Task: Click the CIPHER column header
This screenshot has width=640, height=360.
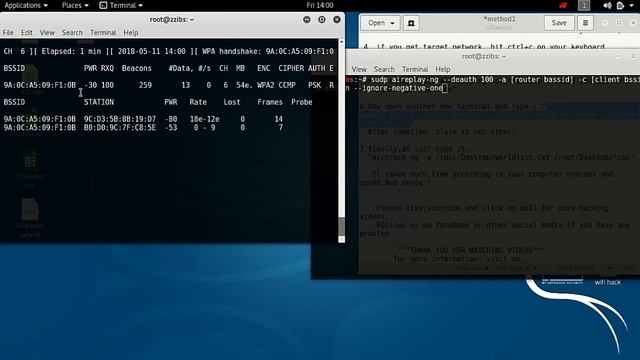Action: [x=291, y=68]
